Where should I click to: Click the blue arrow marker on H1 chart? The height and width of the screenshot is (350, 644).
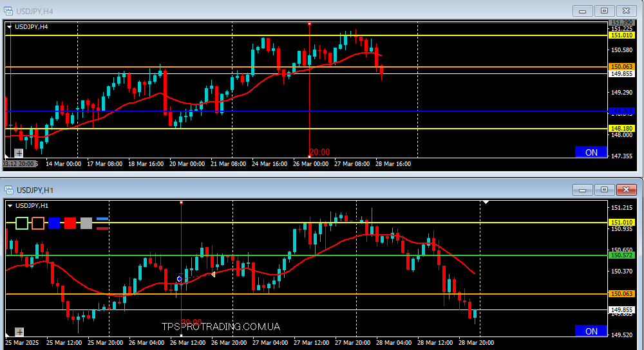click(x=180, y=279)
